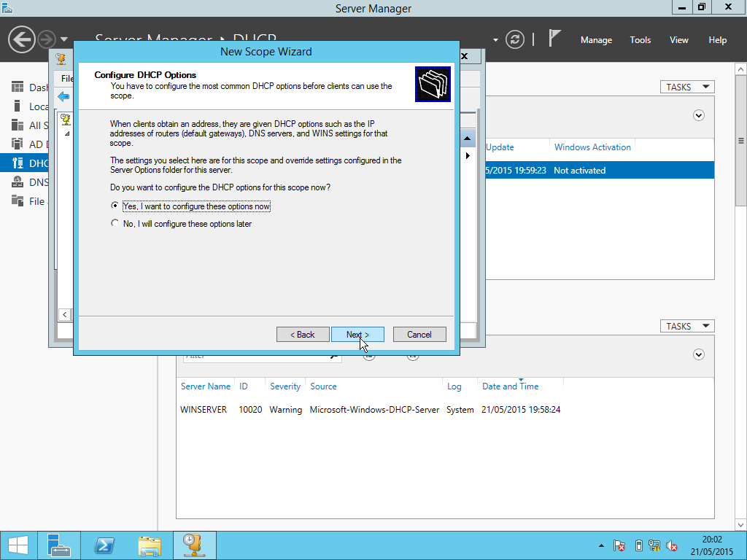Sort events by Date and Time column
The image size is (747, 560).
click(x=510, y=386)
